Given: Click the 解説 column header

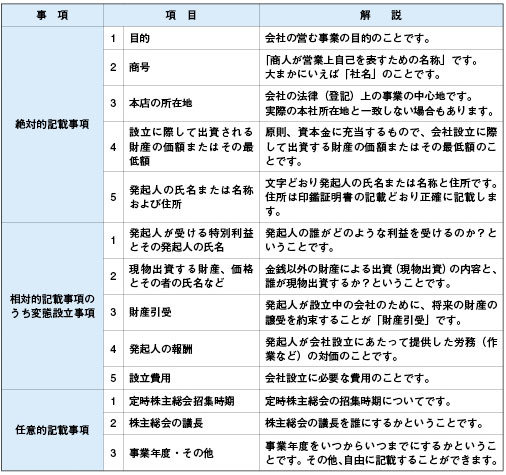Looking at the screenshot, I should coord(381,15).
